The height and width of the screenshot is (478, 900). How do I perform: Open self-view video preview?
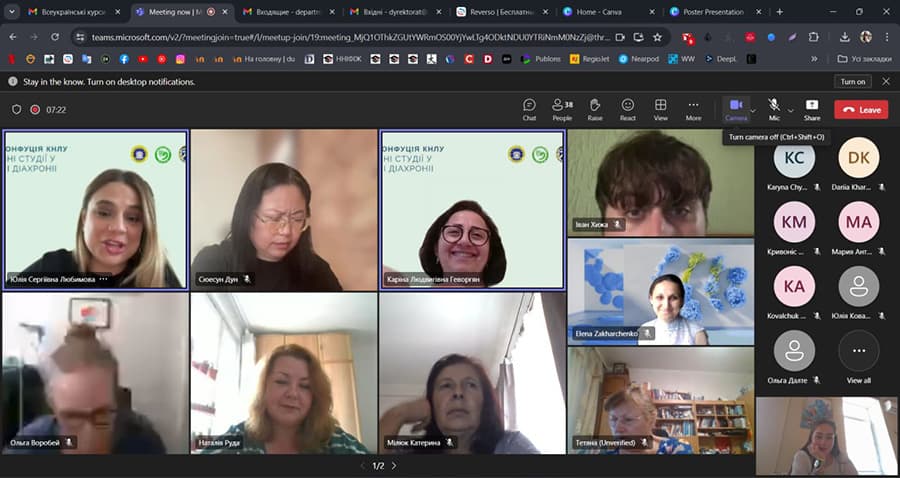pos(827,436)
